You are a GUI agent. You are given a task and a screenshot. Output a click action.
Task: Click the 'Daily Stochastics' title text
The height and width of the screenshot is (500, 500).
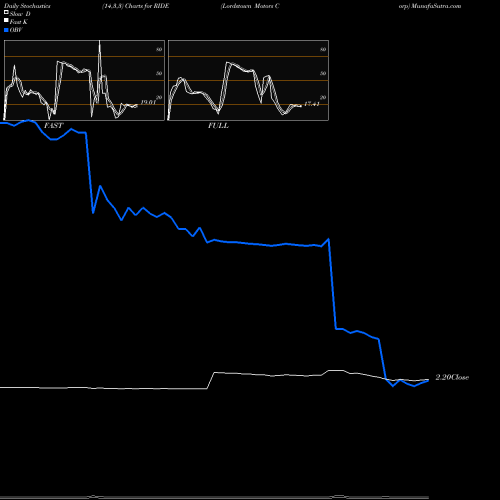27,6
